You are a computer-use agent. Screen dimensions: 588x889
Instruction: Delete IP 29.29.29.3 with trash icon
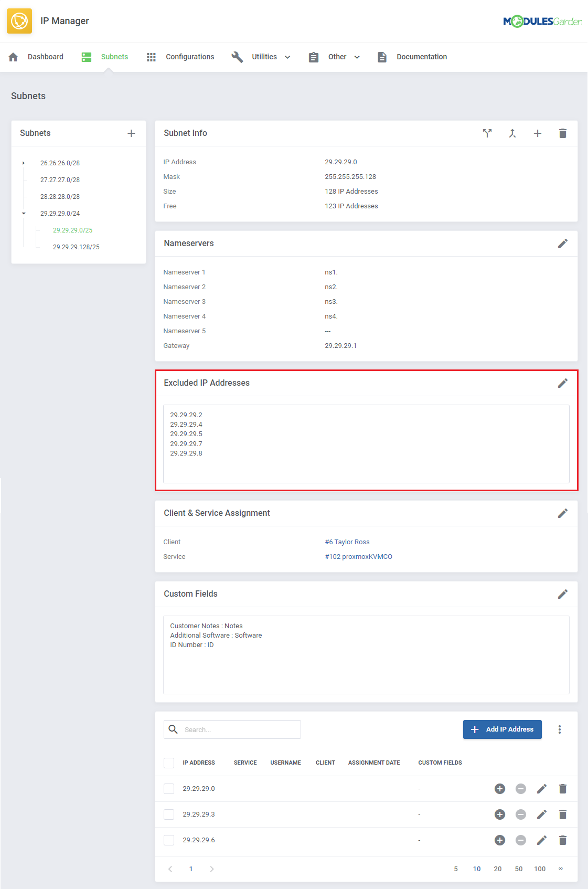point(563,814)
